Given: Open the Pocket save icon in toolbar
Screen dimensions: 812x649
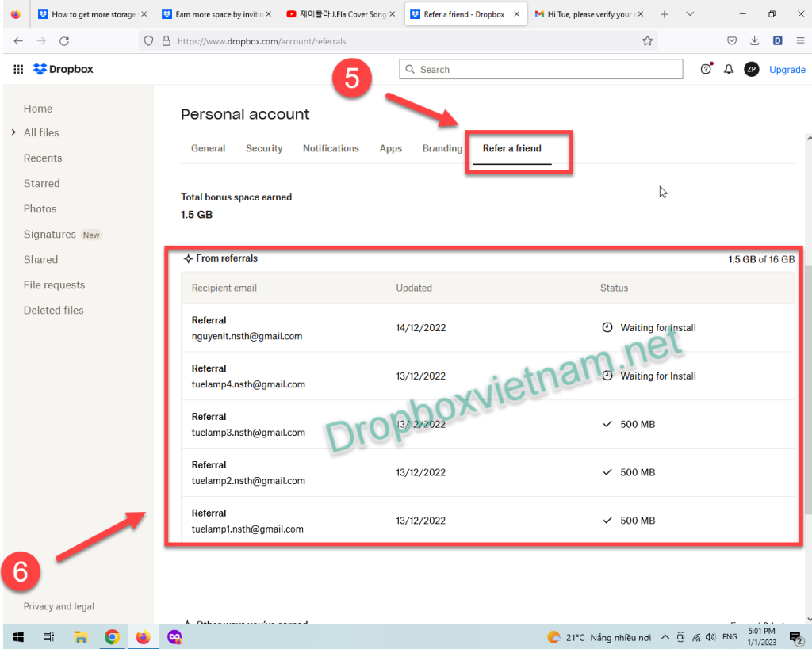Looking at the screenshot, I should tap(732, 41).
